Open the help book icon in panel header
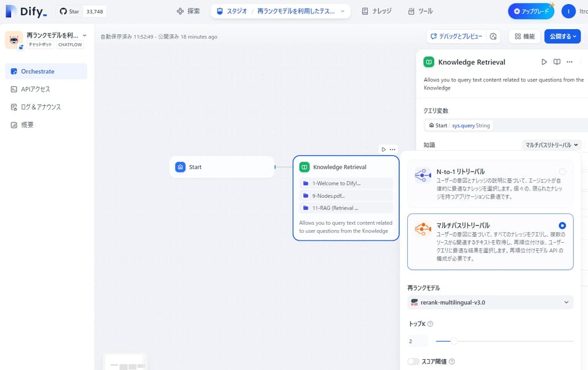The image size is (588, 370). coord(557,62)
